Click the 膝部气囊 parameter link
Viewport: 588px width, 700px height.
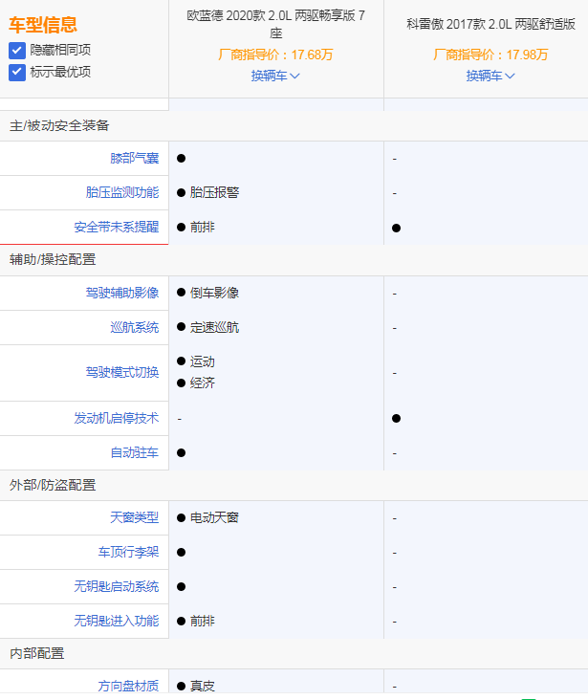pos(134,159)
